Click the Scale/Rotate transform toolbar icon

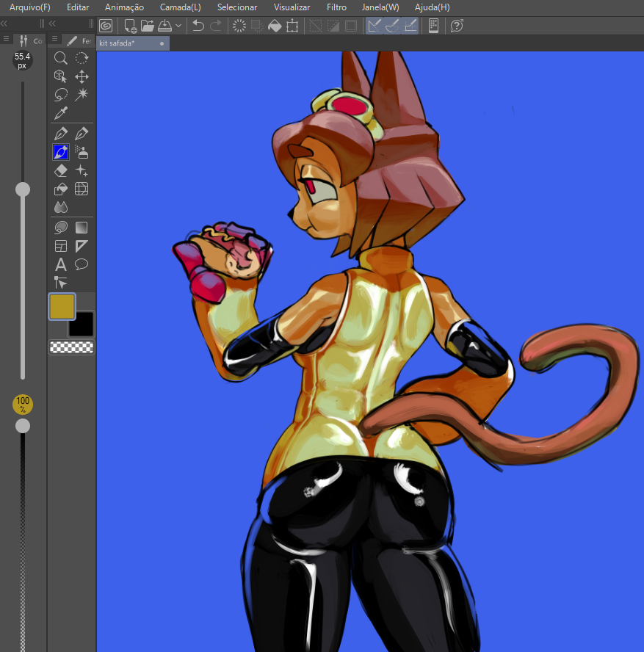tap(292, 26)
